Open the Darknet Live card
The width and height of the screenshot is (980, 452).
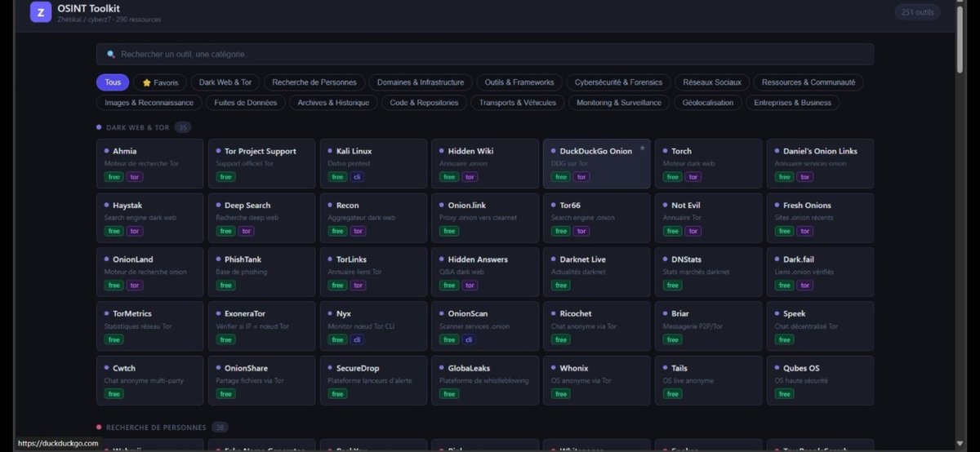pos(597,272)
